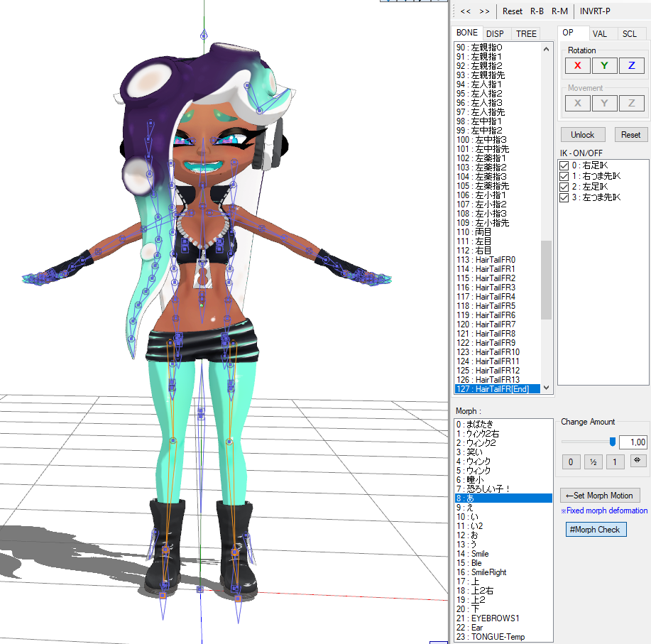Screen dimensions: 651x644
Task: Toggle the 2 : 左足IK checkbox
Action: (564, 187)
